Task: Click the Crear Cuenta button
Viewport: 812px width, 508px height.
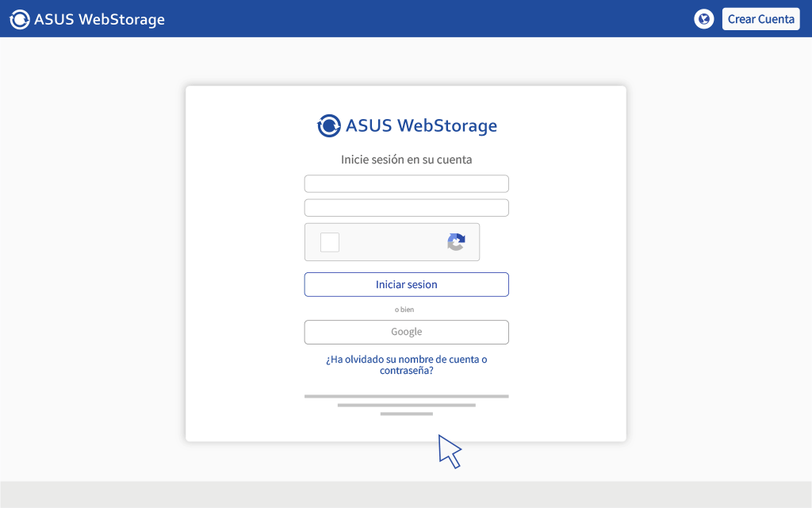Action: tap(760, 19)
